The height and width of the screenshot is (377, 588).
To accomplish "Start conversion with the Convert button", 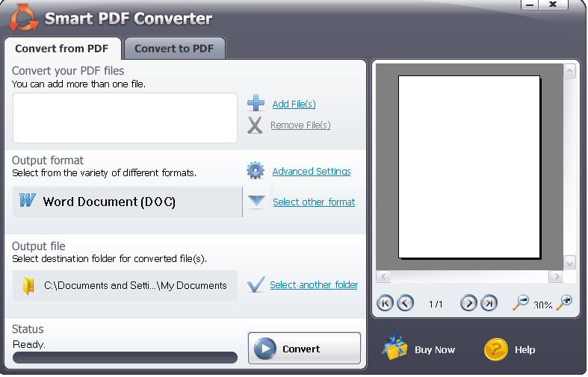I will coord(304,348).
